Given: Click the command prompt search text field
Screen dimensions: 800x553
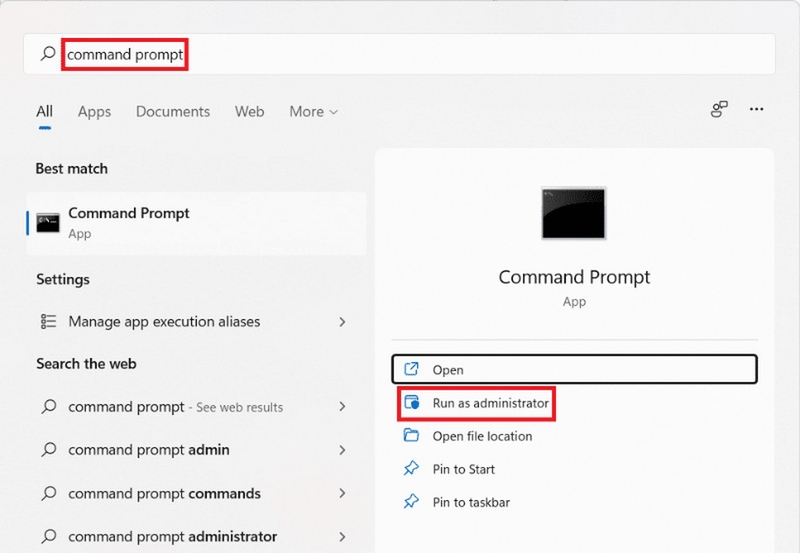Looking at the screenshot, I should pos(399,54).
